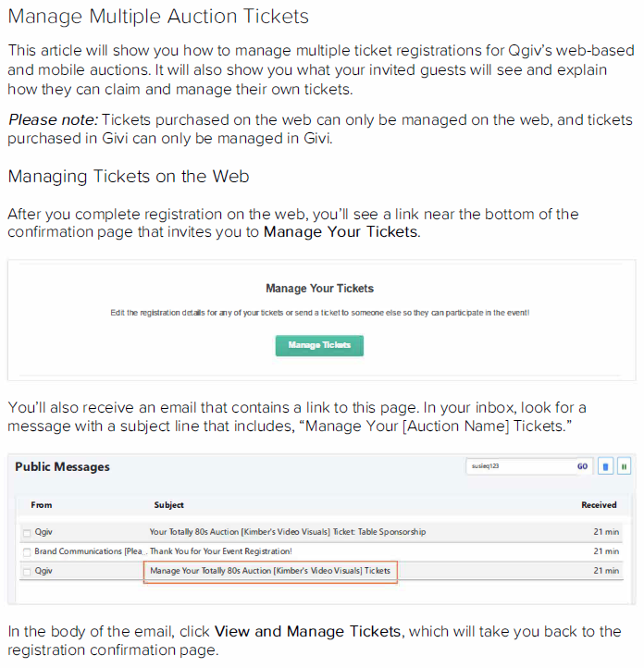Click the susieq123 inbox name field
Viewport: 644px width, 668px height.
coord(518,467)
